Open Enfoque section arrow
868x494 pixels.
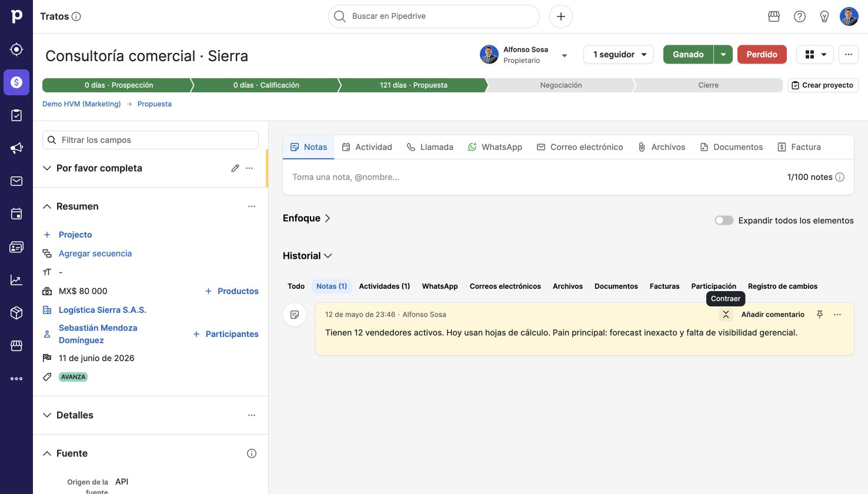click(x=328, y=218)
